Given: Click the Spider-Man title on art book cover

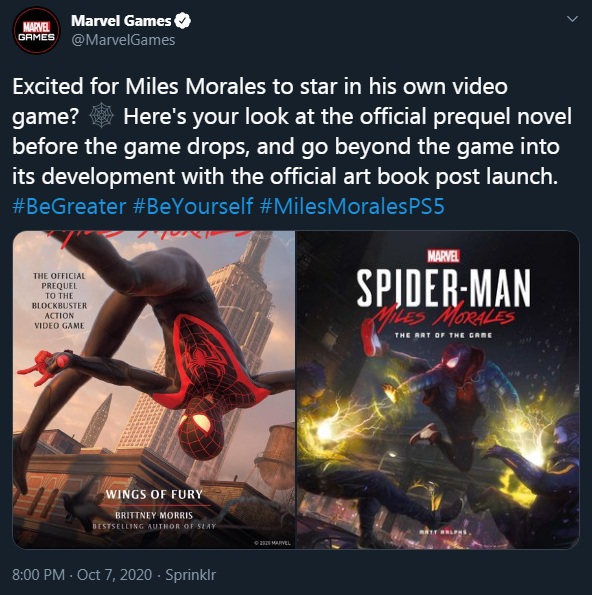Looking at the screenshot, I should pos(443,288).
